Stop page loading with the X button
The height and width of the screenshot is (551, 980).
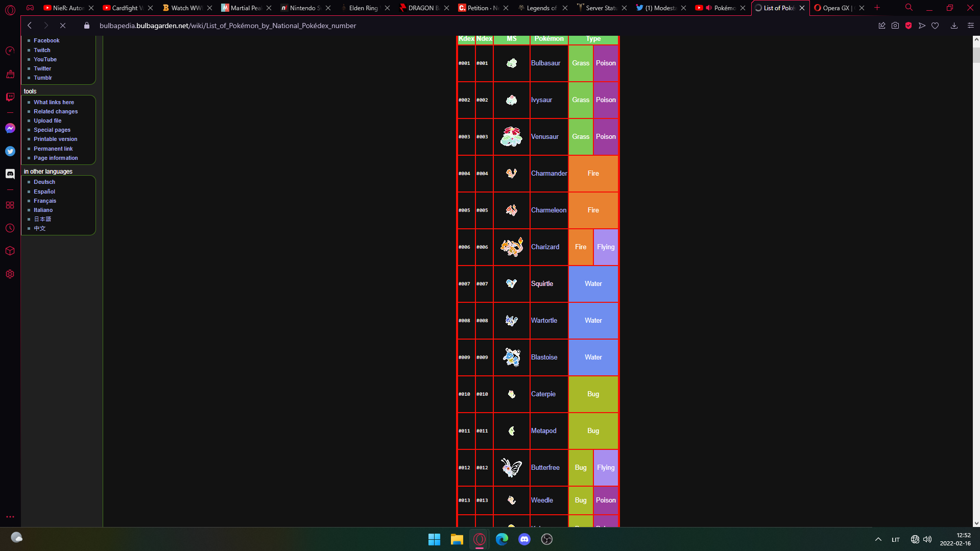tap(63, 26)
